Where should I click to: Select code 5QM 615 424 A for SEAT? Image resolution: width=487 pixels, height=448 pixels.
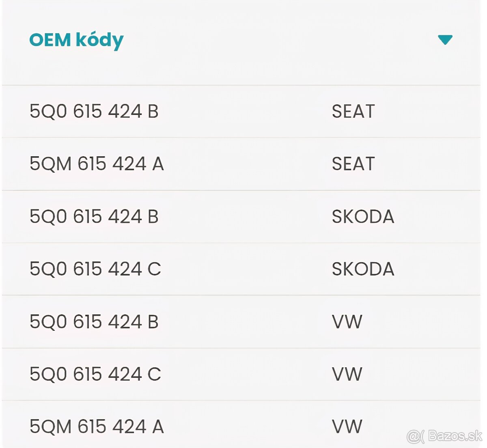[x=96, y=164]
